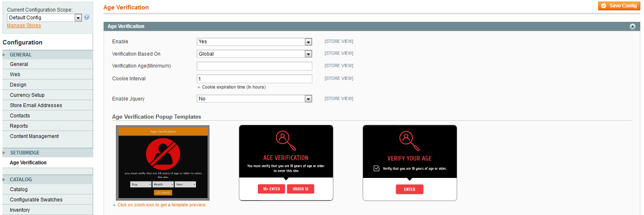Click the Verification Age(Minimum) input field
This screenshot has height=215, width=644.
(254, 66)
